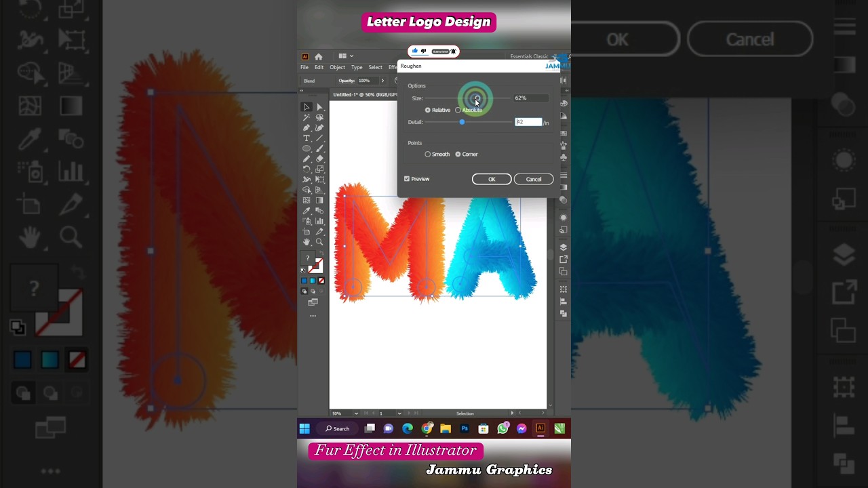Set fill to None swatch in toolbar

(321, 281)
